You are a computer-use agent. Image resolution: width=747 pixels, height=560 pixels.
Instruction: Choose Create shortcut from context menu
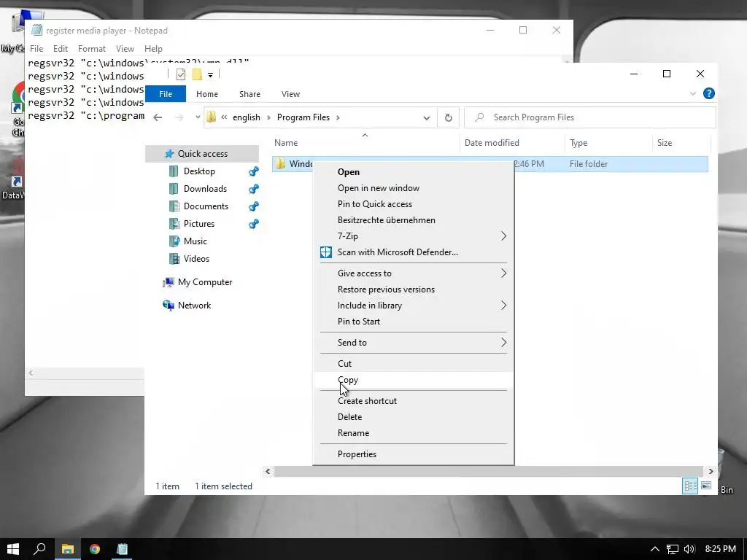click(413, 401)
